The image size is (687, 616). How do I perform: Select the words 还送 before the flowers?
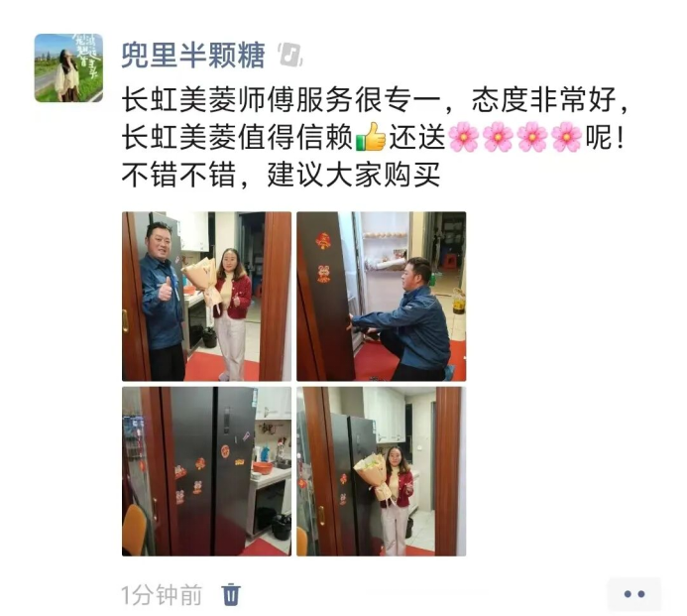[417, 137]
